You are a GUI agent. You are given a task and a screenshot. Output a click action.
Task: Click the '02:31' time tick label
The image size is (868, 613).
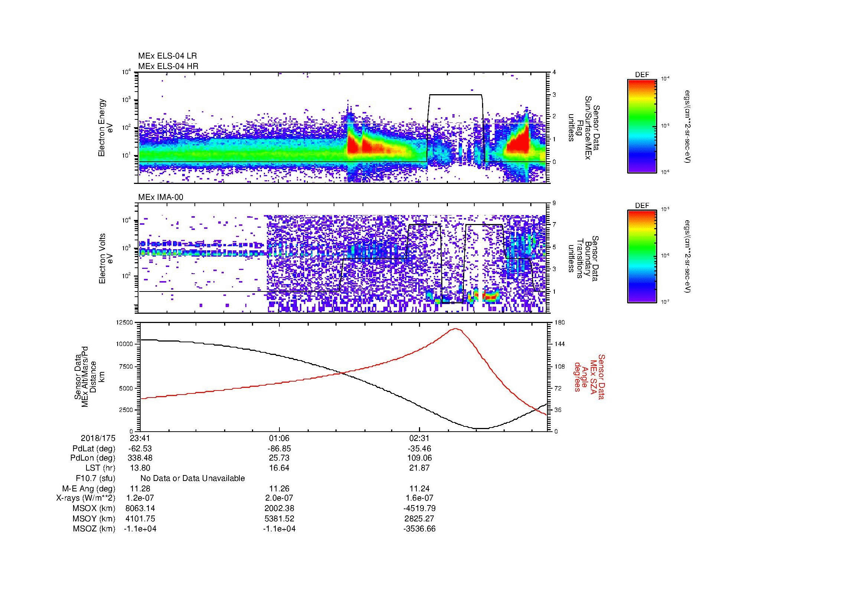point(419,438)
